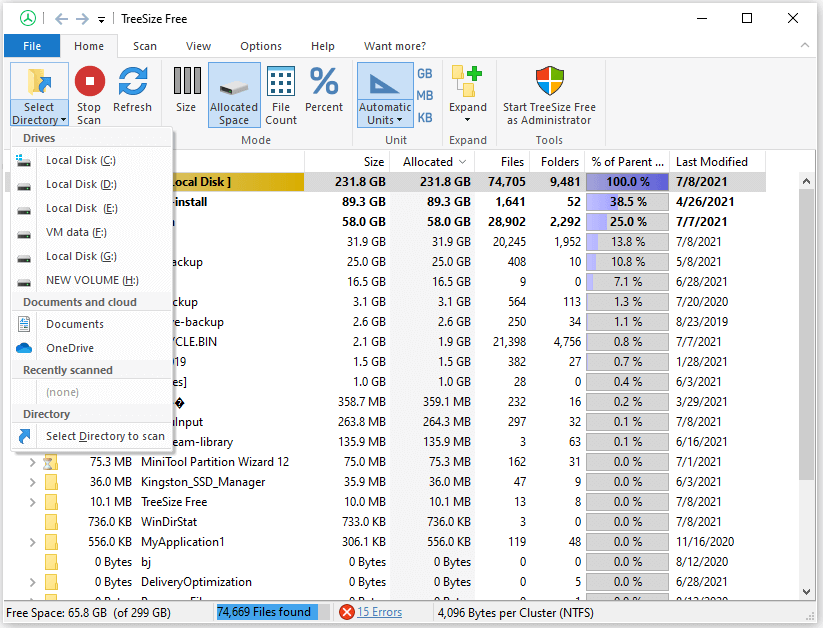Sort by Folders column header
The image size is (823, 628).
click(557, 162)
